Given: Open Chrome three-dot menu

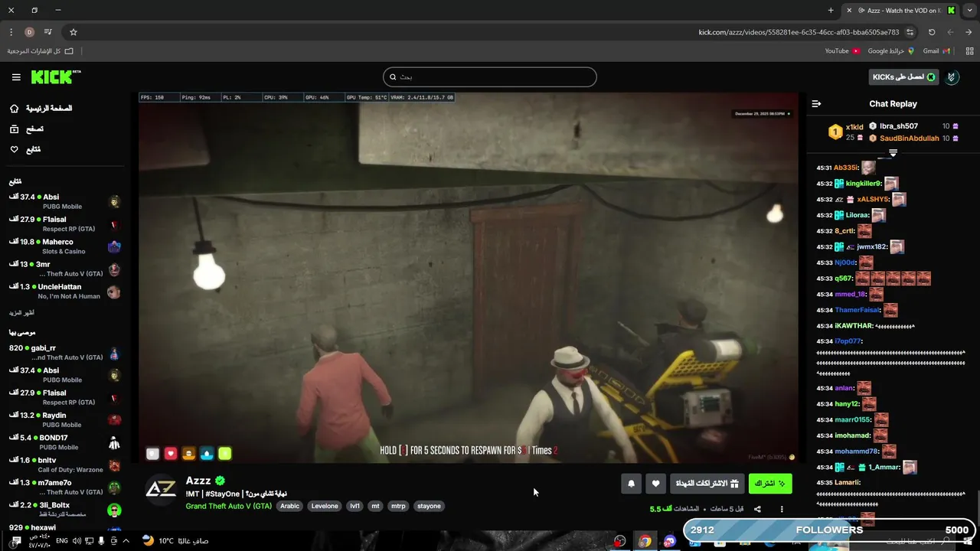Looking at the screenshot, I should click(x=11, y=32).
